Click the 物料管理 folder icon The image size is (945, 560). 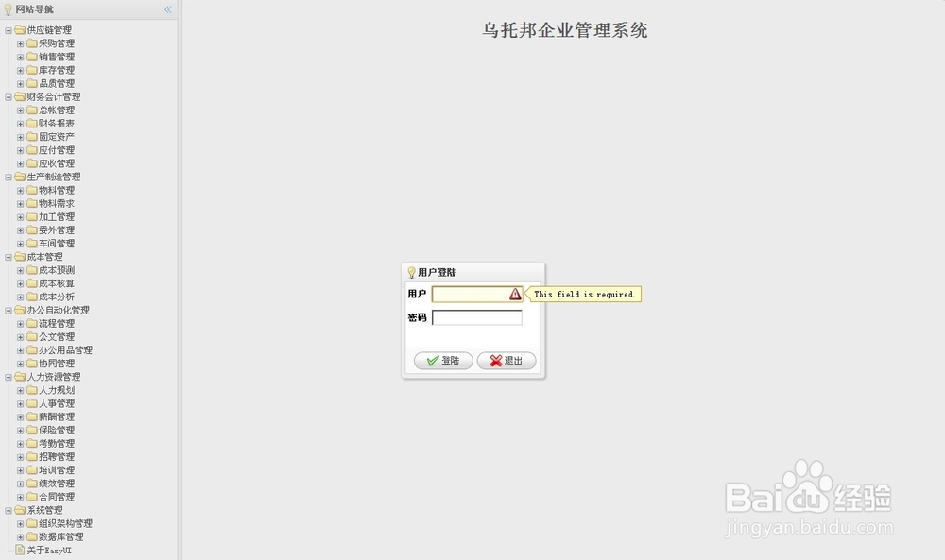click(x=33, y=189)
